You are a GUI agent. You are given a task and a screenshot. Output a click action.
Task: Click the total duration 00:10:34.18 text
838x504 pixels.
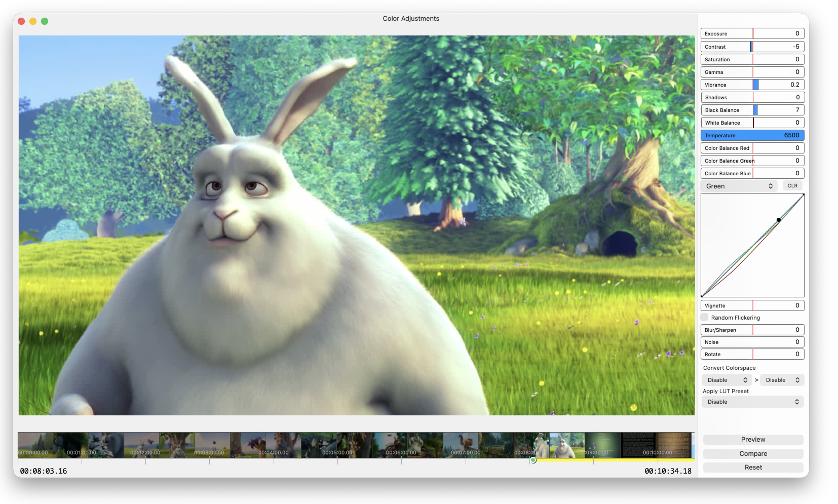668,471
